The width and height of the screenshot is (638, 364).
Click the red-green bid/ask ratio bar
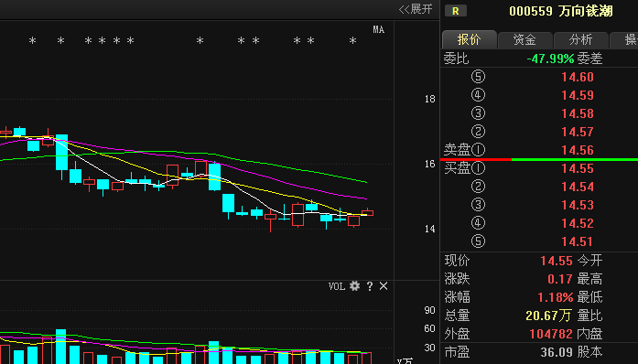[x=539, y=159]
